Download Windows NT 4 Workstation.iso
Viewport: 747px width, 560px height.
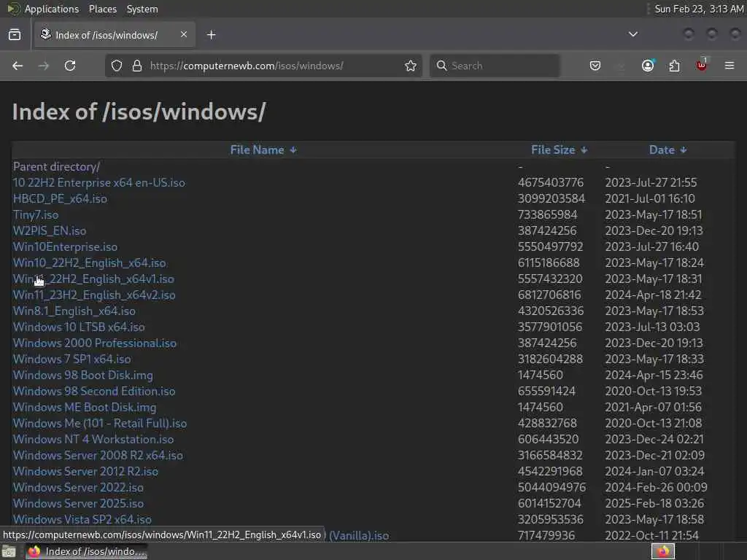coord(93,439)
